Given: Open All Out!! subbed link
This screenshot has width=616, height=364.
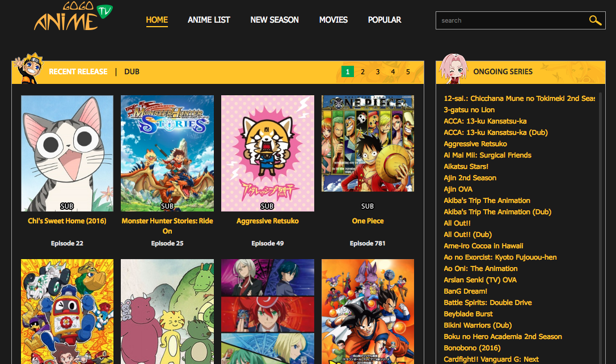Looking at the screenshot, I should pyautogui.click(x=457, y=223).
